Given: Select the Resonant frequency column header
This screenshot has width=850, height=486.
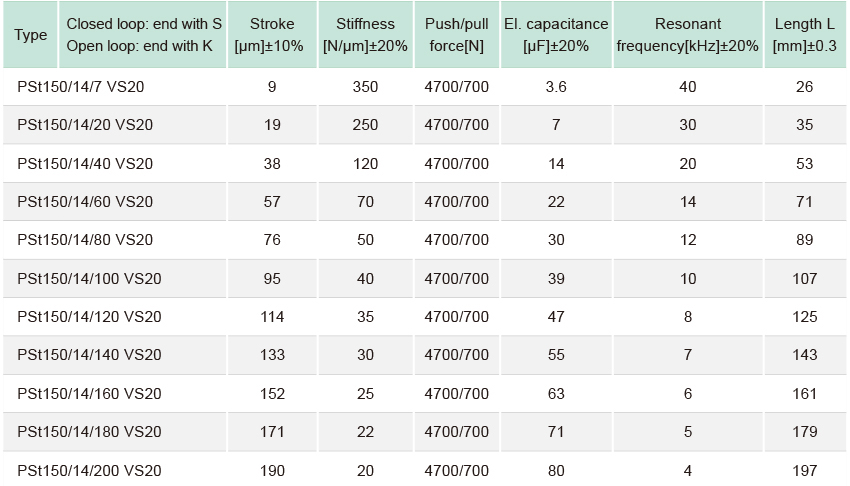Looking at the screenshot, I should click(688, 35).
